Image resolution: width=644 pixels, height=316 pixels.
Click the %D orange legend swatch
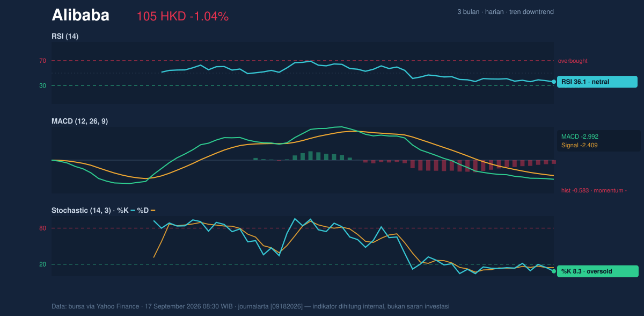click(x=153, y=211)
